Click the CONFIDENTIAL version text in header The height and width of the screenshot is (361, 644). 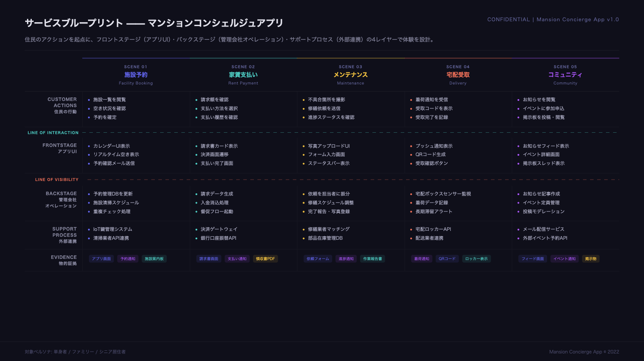(553, 19)
